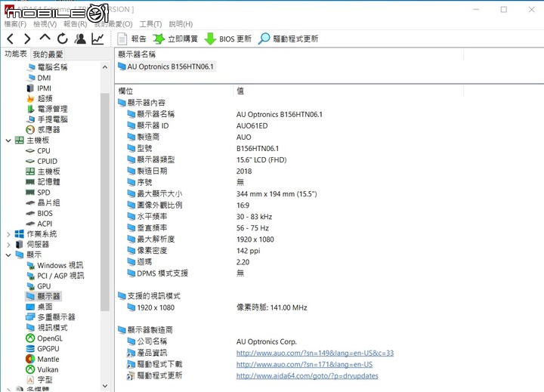Click the 立即購買 buy now button
The width and height of the screenshot is (544, 392).
[175, 39]
